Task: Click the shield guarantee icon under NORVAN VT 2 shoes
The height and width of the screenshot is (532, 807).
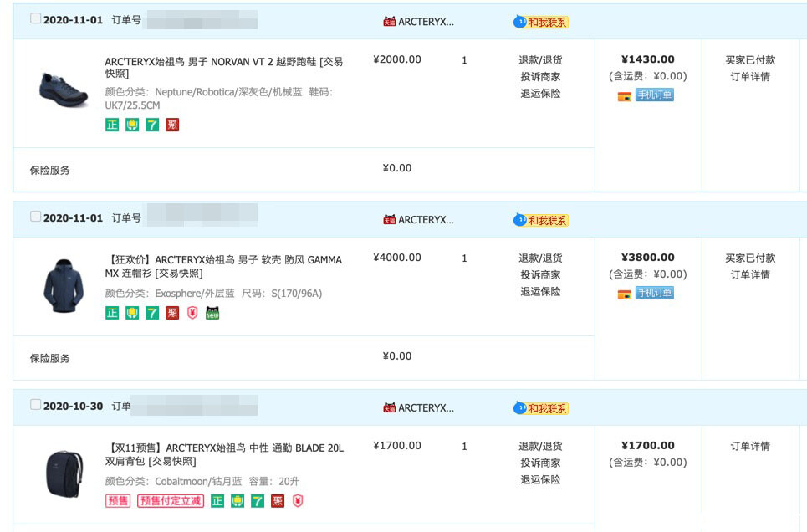Action: [x=132, y=125]
